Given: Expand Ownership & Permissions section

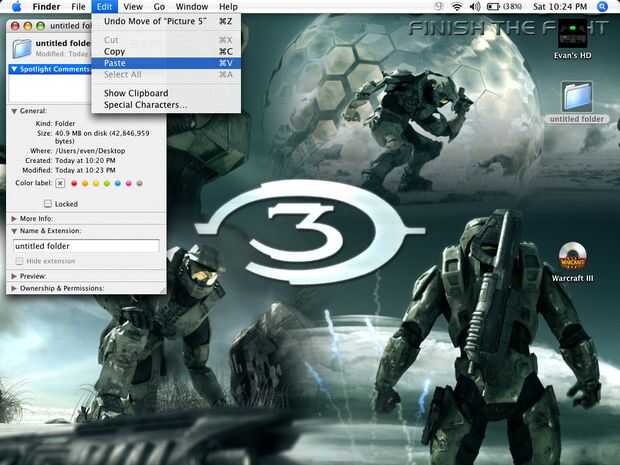Looking at the screenshot, I should tap(14, 288).
